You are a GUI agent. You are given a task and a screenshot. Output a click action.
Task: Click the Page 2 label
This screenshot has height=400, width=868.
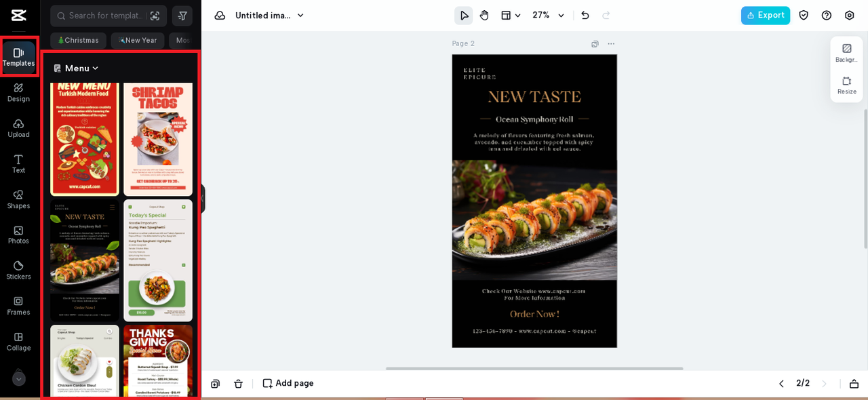point(463,44)
